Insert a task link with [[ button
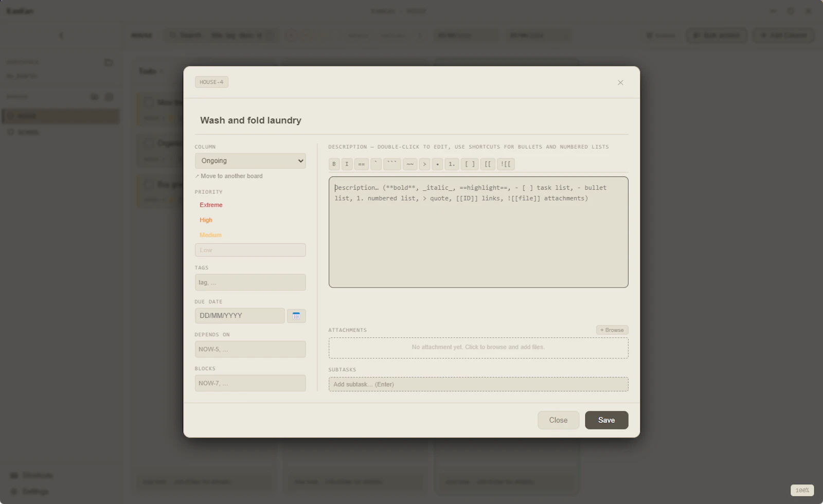Screen dimensions: 823x504 point(488,164)
